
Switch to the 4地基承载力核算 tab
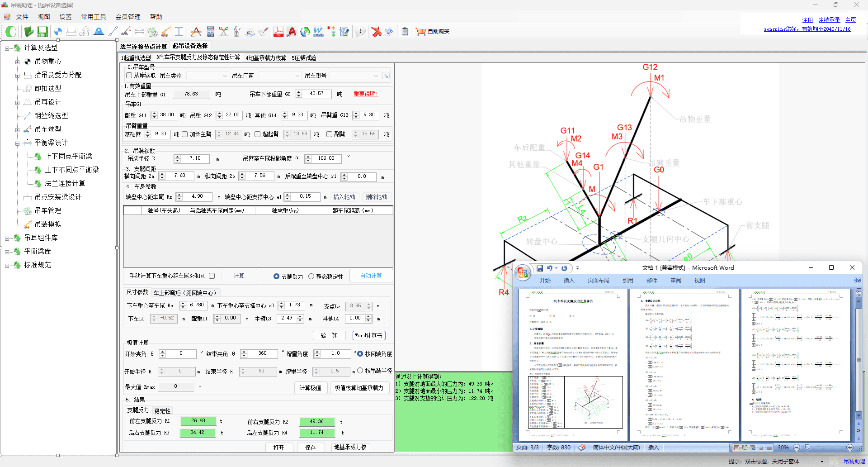pyautogui.click(x=266, y=58)
